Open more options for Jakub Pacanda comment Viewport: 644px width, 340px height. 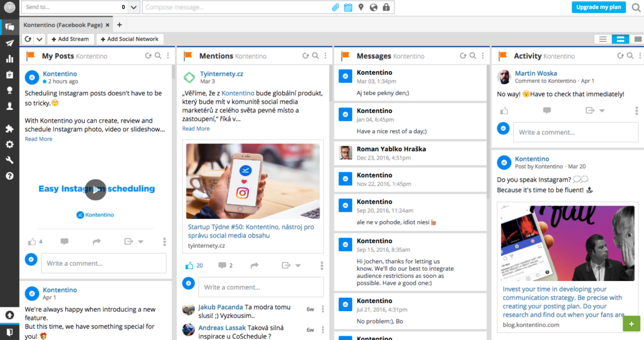click(323, 309)
